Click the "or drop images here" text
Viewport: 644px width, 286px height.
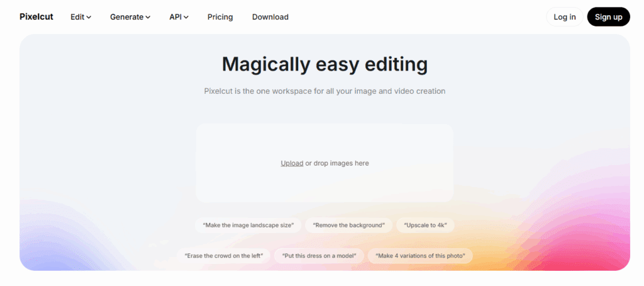pos(337,163)
